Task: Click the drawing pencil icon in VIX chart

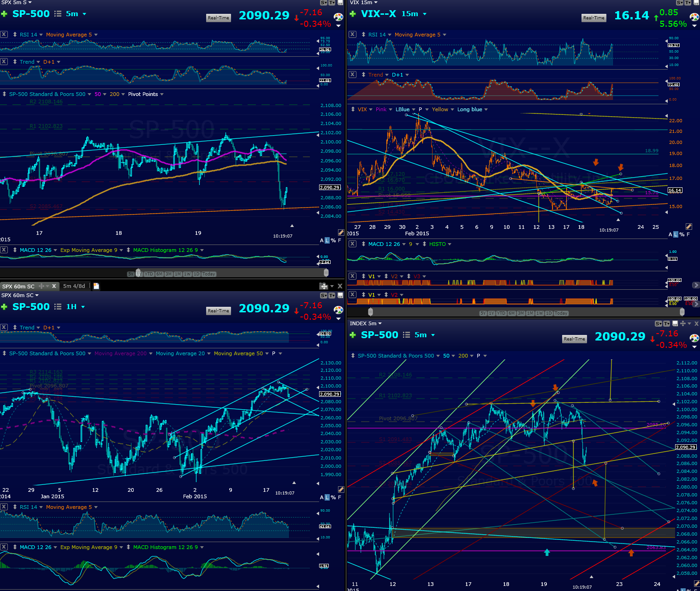Action: coord(688,227)
